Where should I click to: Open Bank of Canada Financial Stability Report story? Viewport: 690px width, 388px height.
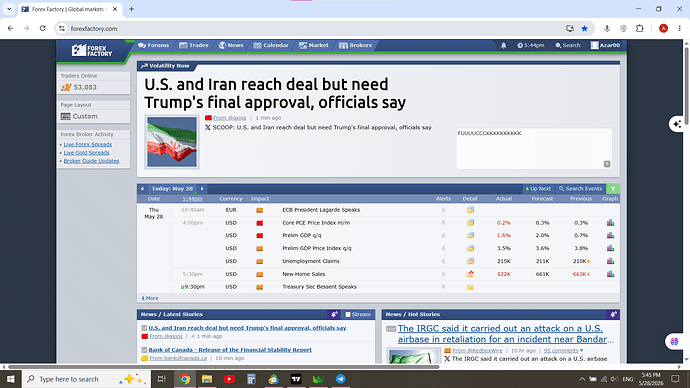[x=230, y=350]
